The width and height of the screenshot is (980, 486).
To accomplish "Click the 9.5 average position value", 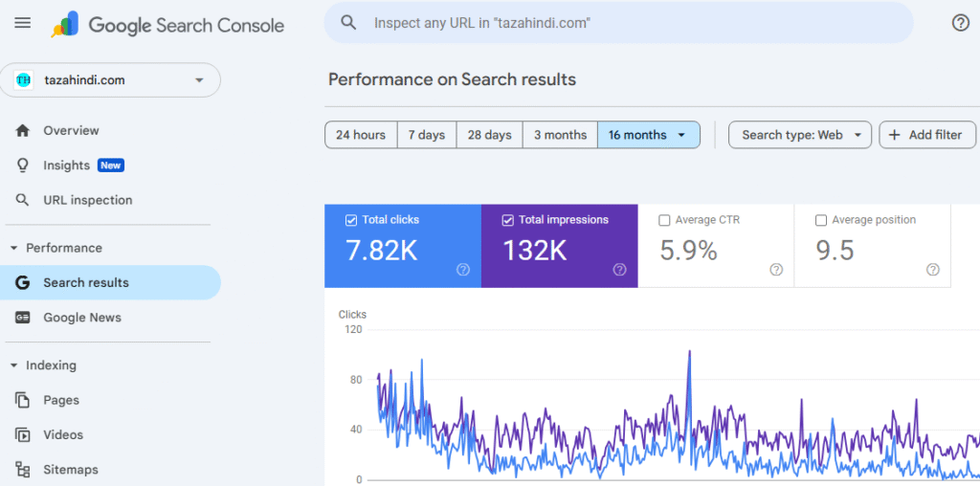I will pyautogui.click(x=835, y=251).
